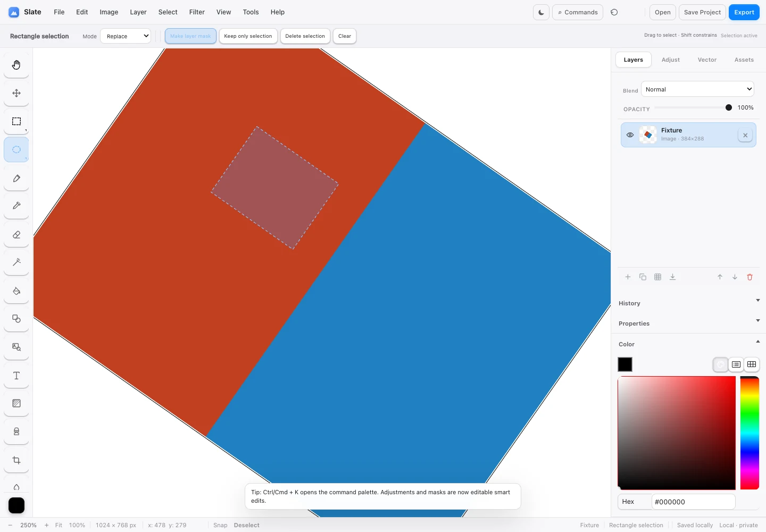Toggle dark mode with moon icon

(541, 12)
